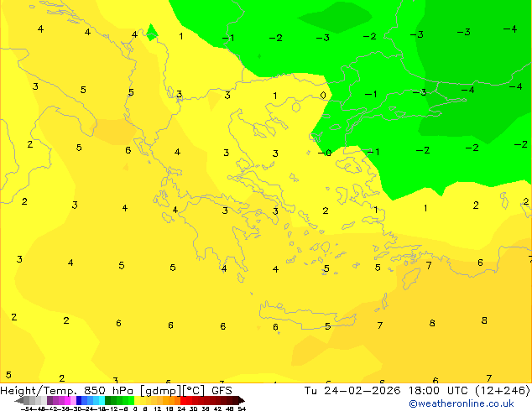Select the dark blue swatch in legend
The height and width of the screenshot is (411, 532).
[79, 400]
